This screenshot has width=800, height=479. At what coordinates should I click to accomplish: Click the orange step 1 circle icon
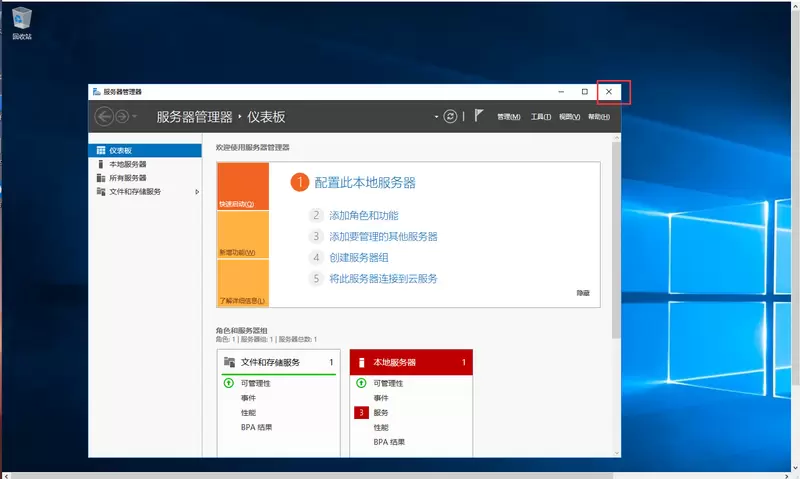click(300, 182)
